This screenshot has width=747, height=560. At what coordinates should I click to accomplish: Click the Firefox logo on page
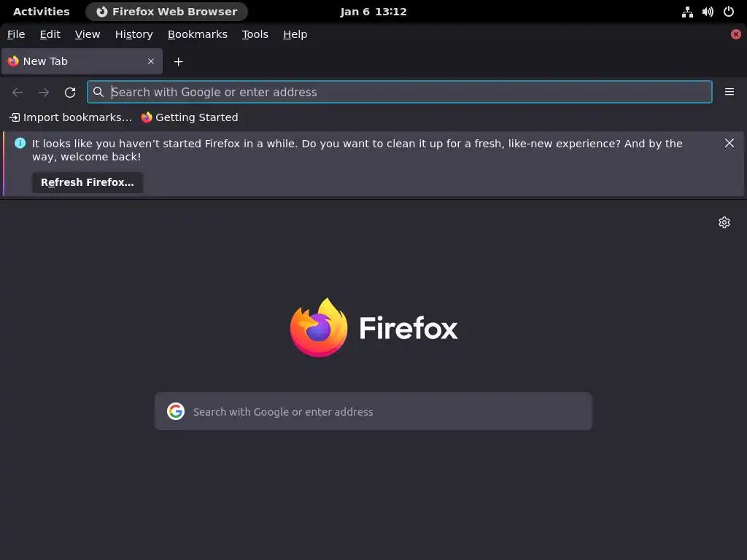pyautogui.click(x=319, y=327)
